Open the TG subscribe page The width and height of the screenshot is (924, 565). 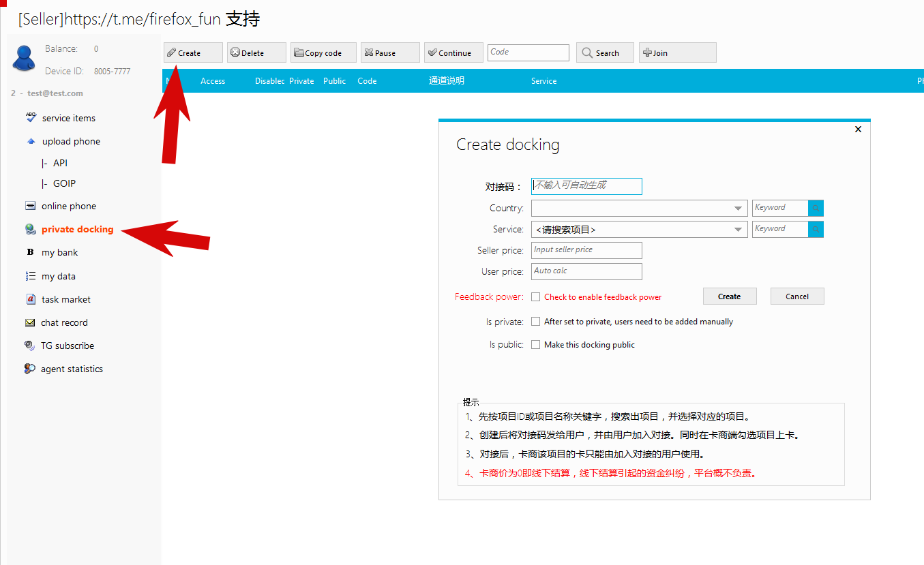pos(68,346)
